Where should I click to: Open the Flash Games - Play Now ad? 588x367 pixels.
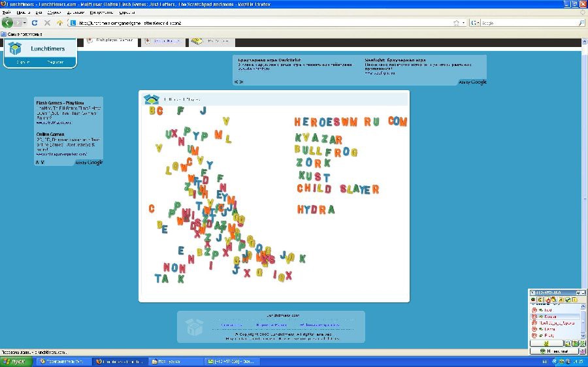[60, 103]
